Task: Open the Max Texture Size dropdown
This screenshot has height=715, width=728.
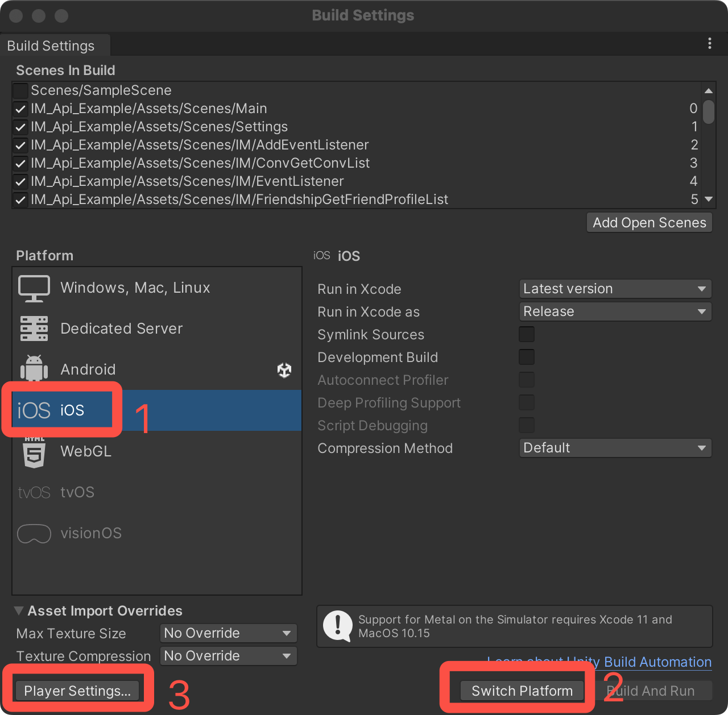Action: (228, 633)
